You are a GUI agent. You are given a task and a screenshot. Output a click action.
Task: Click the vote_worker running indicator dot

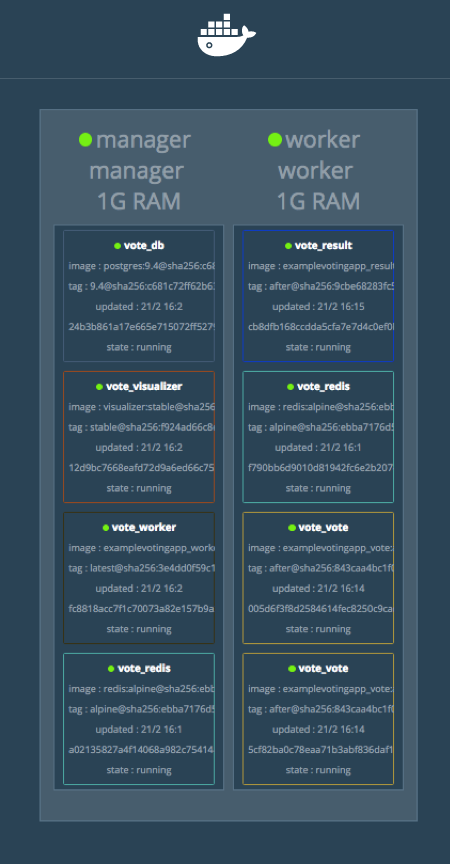[x=106, y=528]
